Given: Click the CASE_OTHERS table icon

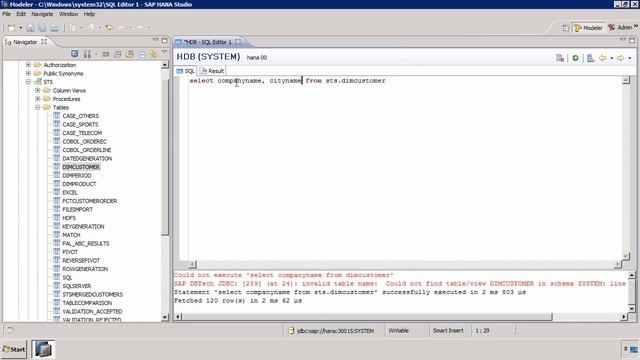Looking at the screenshot, I should 57,116.
